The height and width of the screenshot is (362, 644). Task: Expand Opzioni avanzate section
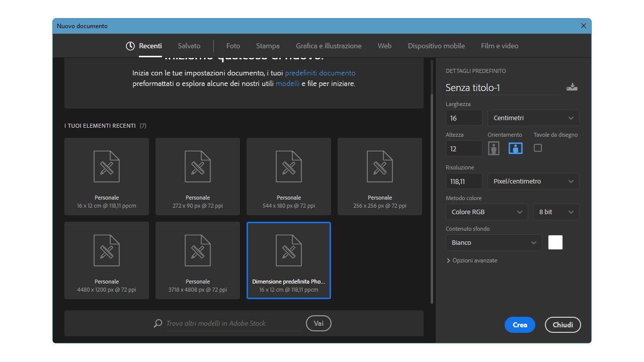pos(471,260)
